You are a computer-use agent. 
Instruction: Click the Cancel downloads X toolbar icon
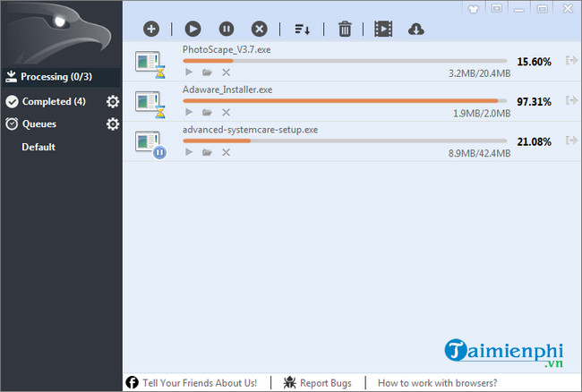259,29
